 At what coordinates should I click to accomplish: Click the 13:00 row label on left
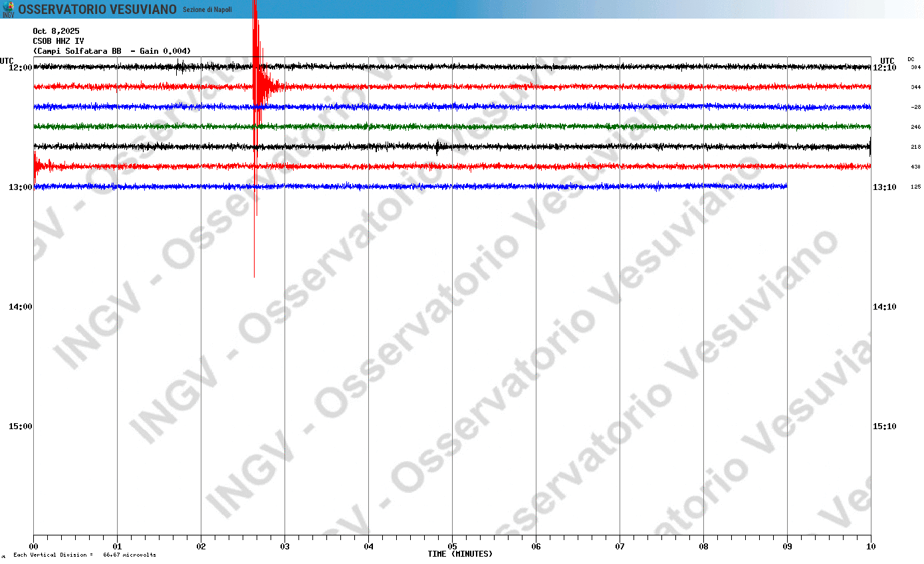[20, 187]
